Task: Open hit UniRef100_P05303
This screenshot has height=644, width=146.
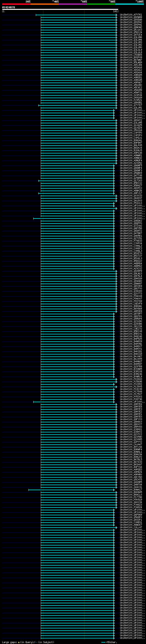Action: tap(131, 397)
